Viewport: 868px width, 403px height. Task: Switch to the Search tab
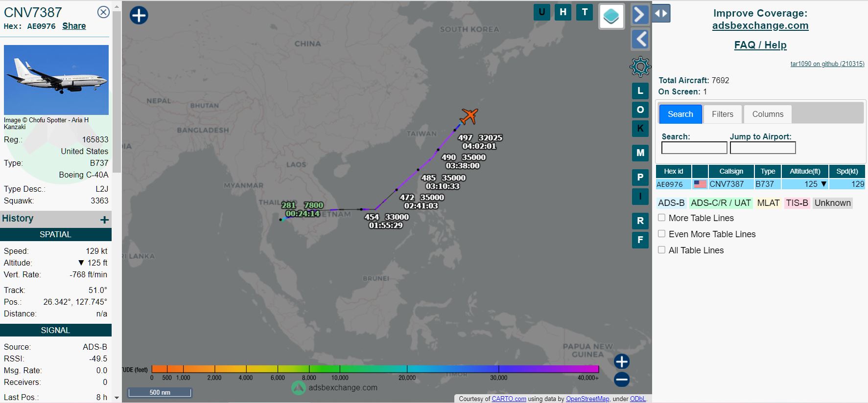click(x=680, y=114)
